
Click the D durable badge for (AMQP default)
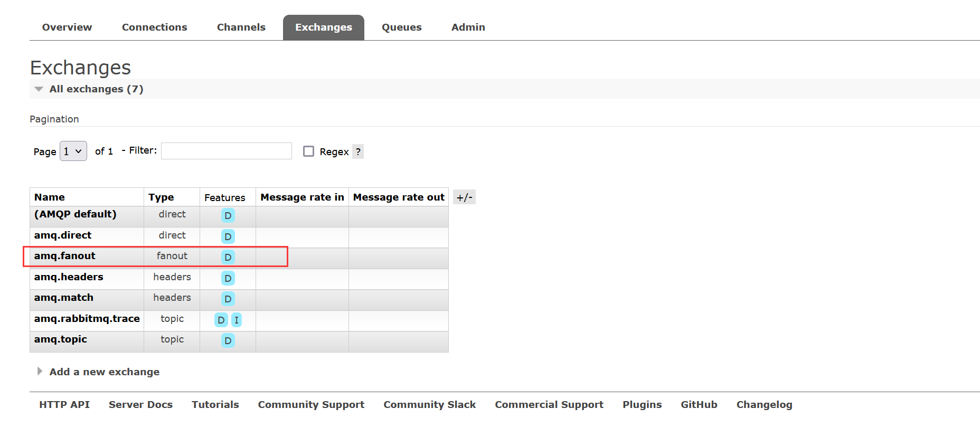[228, 215]
